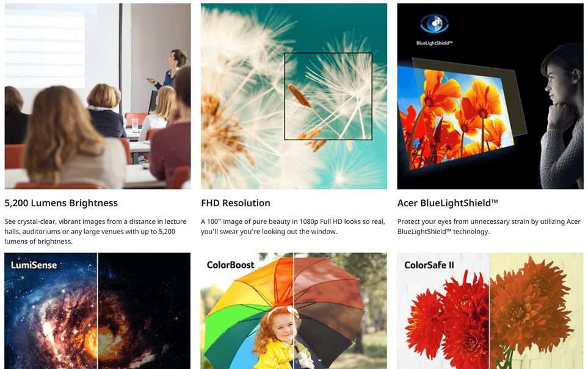The width and height of the screenshot is (588, 369).
Task: Click the ColorBoost comparison divider line
Action: click(294, 311)
